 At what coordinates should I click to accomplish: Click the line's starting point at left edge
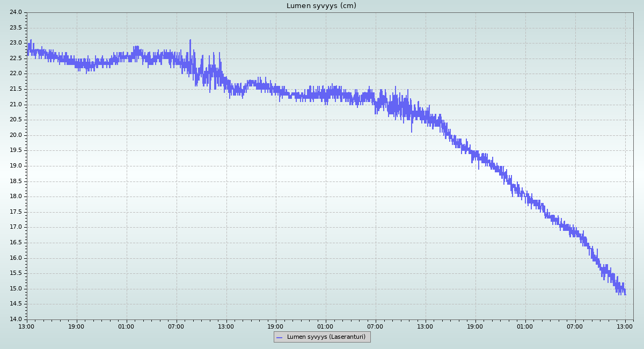point(27,49)
